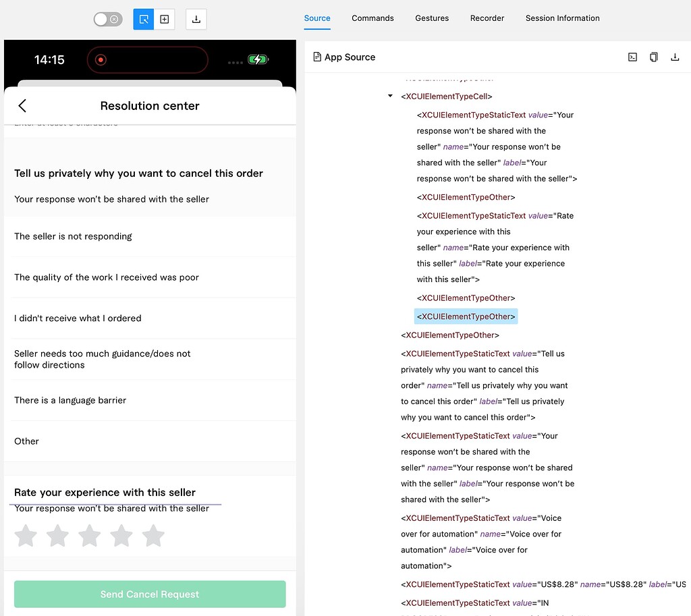The width and height of the screenshot is (691, 616).
Task: Copy XML source using the copy icon
Action: click(x=653, y=57)
